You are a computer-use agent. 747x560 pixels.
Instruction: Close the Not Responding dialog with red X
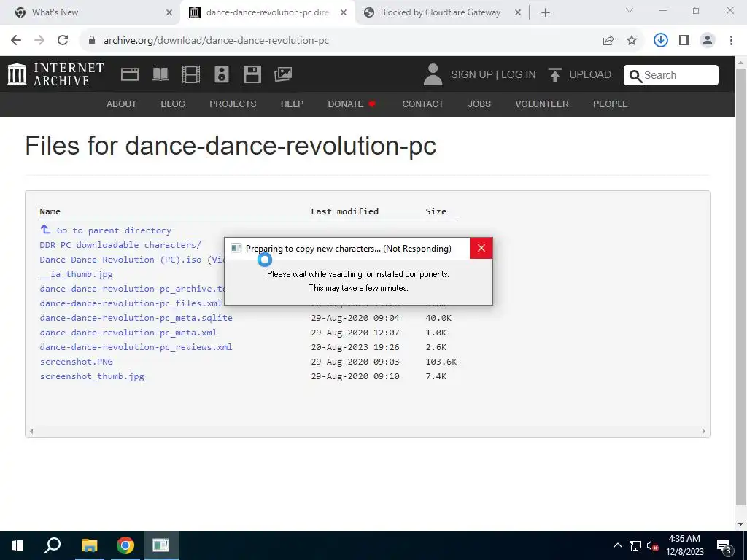click(481, 248)
